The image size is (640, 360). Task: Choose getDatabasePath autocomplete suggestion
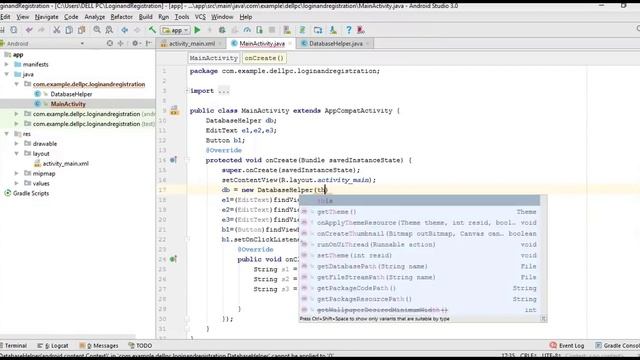point(420,267)
